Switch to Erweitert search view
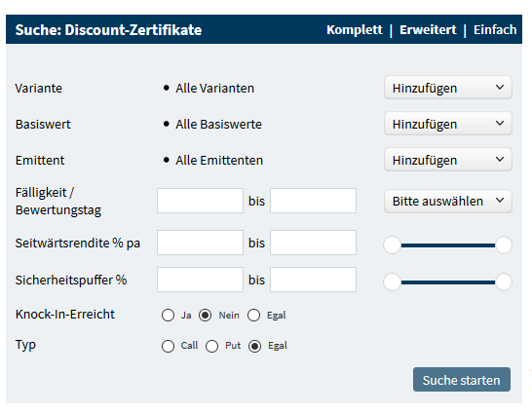The image size is (532, 413). (x=428, y=30)
